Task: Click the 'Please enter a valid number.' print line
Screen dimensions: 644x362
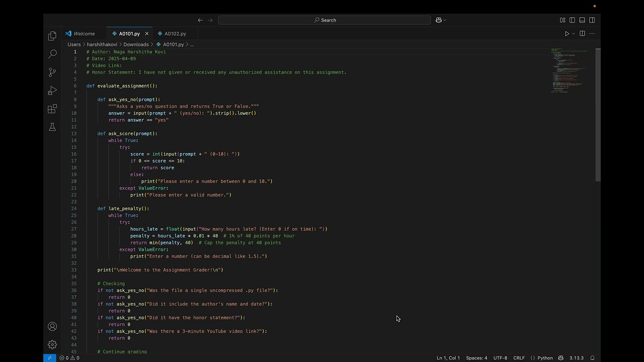Action: 181,195
